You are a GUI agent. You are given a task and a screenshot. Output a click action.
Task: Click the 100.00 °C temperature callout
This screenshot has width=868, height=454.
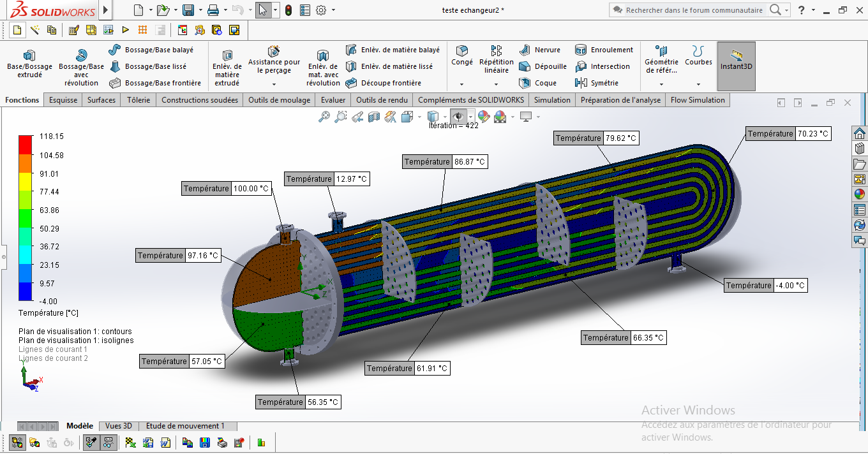click(x=227, y=189)
